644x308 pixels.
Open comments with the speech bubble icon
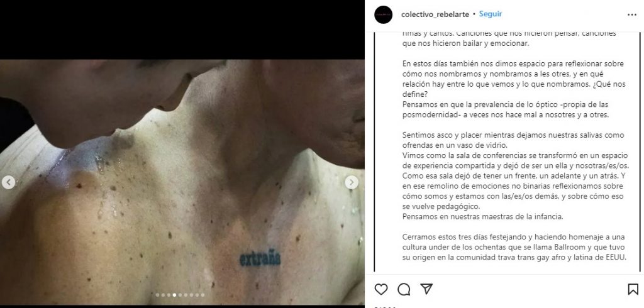[404, 289]
